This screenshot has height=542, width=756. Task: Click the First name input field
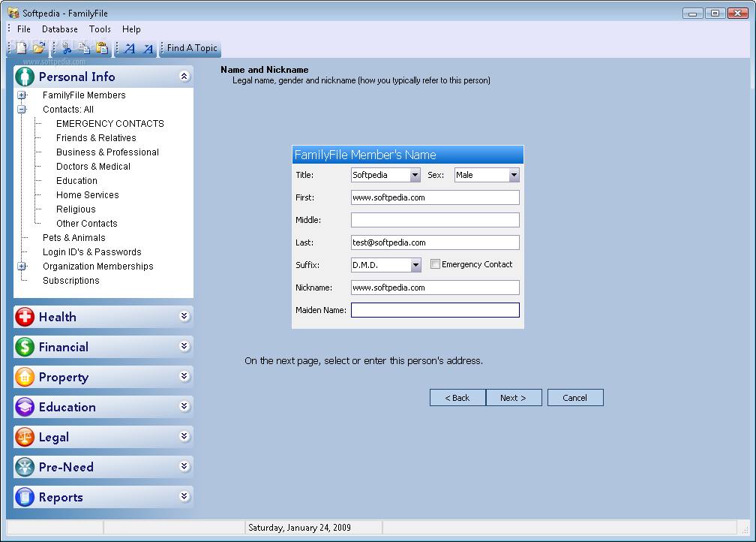[x=435, y=197]
